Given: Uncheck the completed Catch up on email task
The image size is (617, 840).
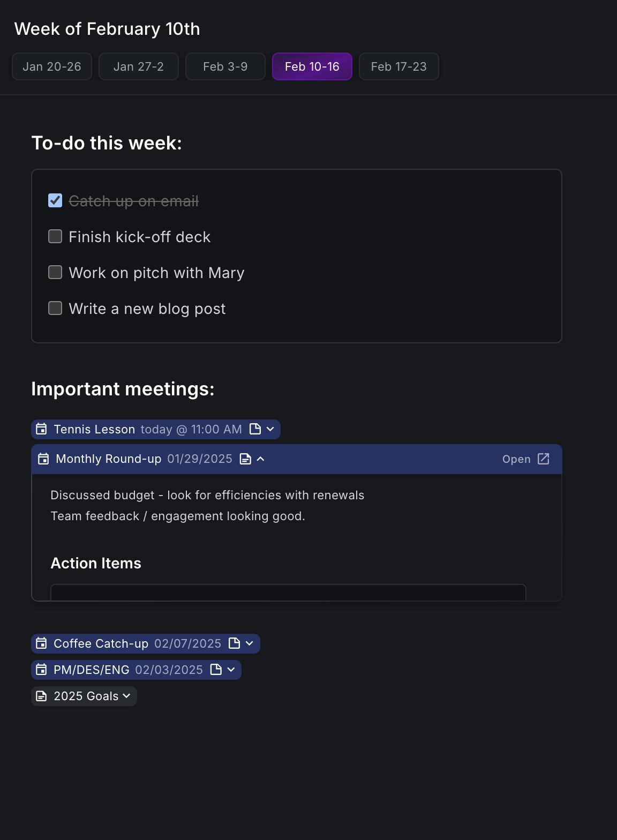Looking at the screenshot, I should coord(55,200).
